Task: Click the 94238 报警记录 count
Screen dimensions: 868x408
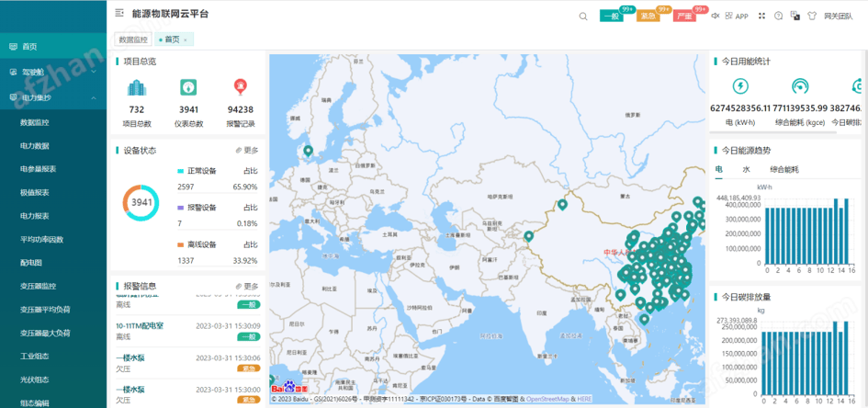Action: click(241, 109)
